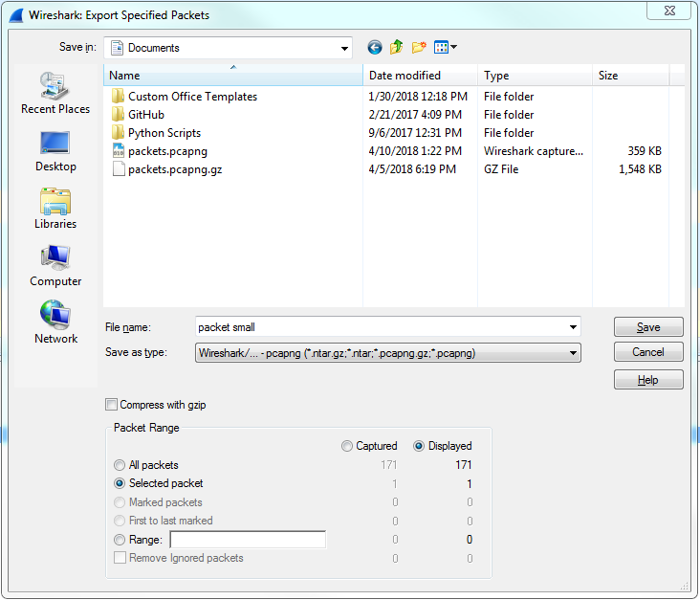The image size is (700, 600).
Task: Enable Compress with gzip checkbox
Action: pos(112,405)
